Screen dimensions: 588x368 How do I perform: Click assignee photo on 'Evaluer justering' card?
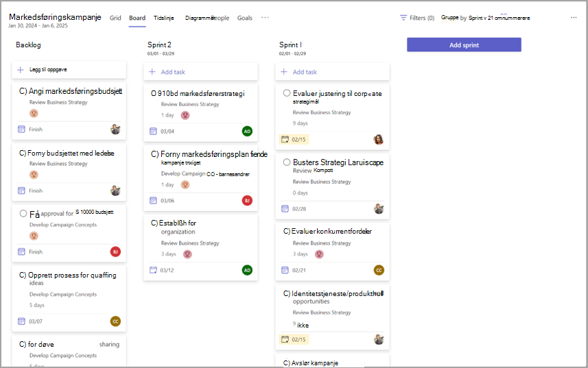(379, 139)
